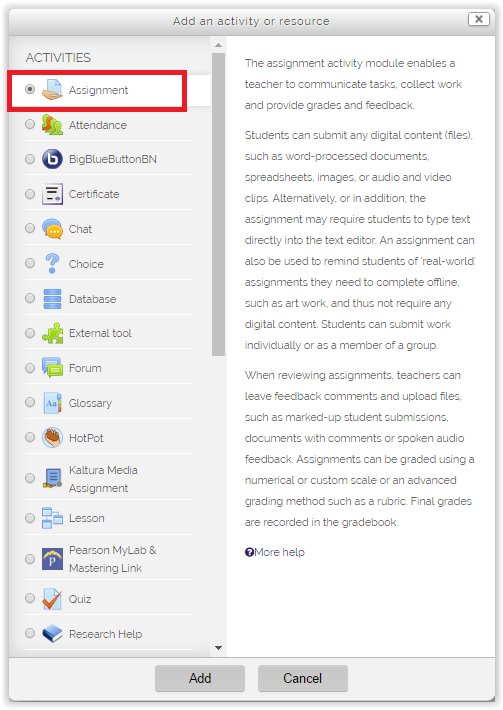The height and width of the screenshot is (710, 503).
Task: Click the Cancel button
Action: click(302, 678)
